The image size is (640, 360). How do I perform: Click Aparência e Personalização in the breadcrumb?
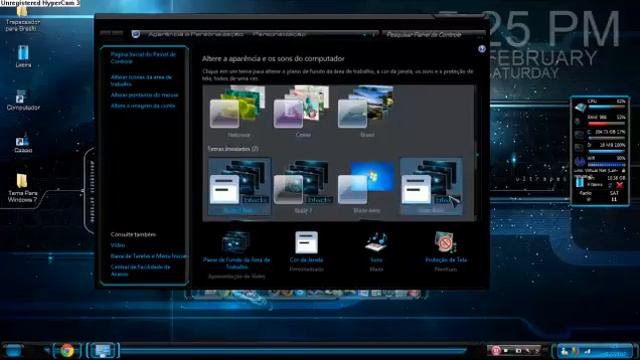[196, 34]
